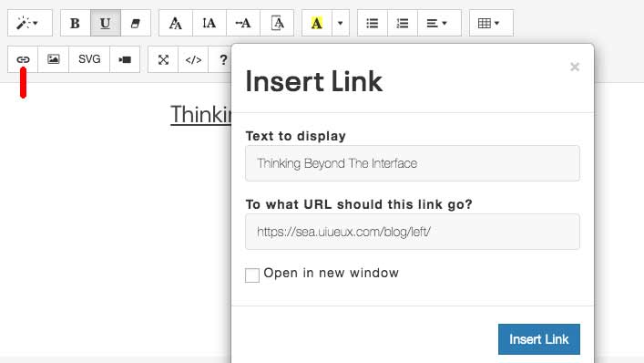Click the boxed letter A icon
The width and height of the screenshot is (644, 363).
point(277,23)
